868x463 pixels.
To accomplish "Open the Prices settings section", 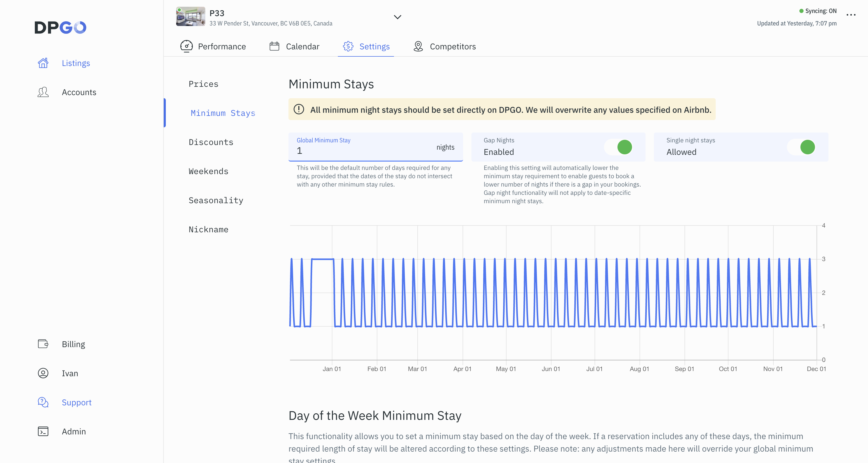I will 203,84.
